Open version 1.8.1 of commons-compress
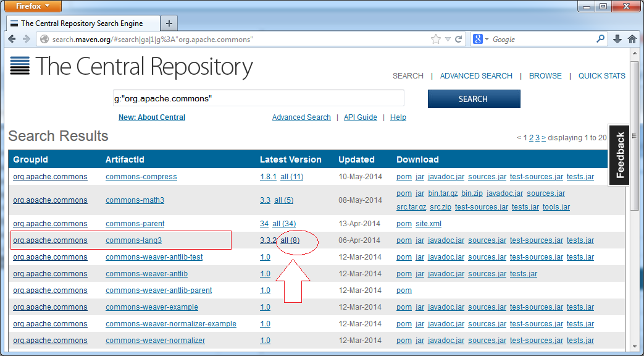644x356 pixels. 268,177
